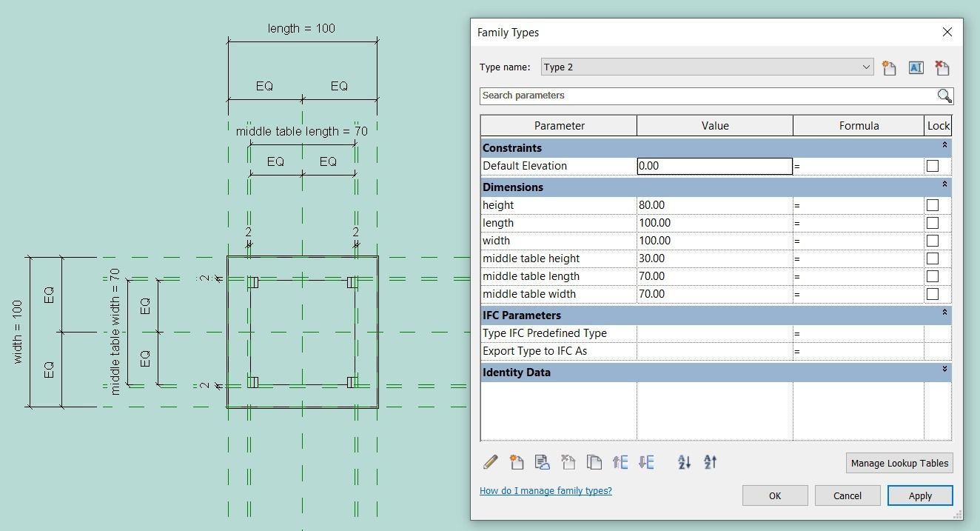Click the formula cell for width
The width and height of the screenshot is (980, 531).
click(x=859, y=241)
